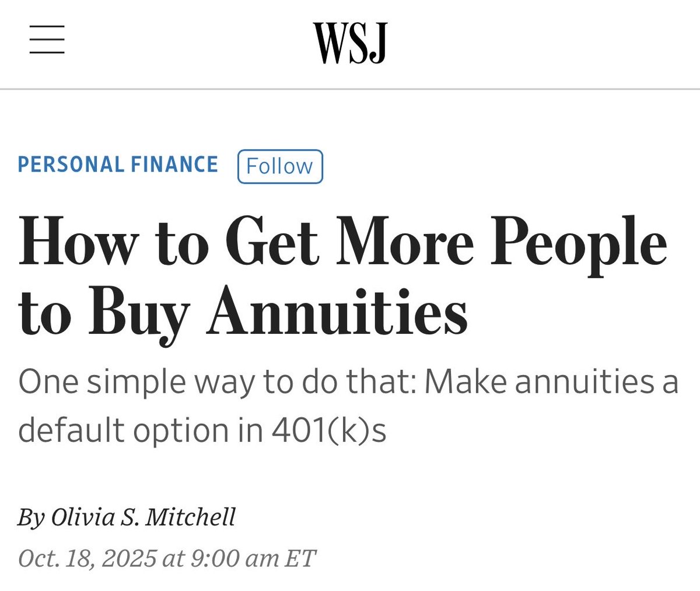Click the WSJ logo
The height and width of the screenshot is (591, 700).
(350, 43)
